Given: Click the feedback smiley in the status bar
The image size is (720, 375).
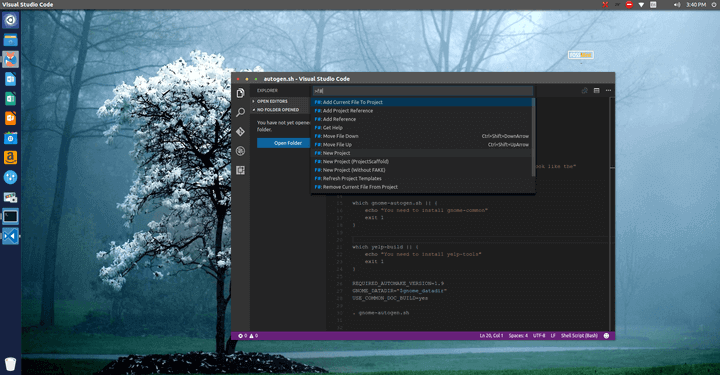Looking at the screenshot, I should tap(606, 336).
